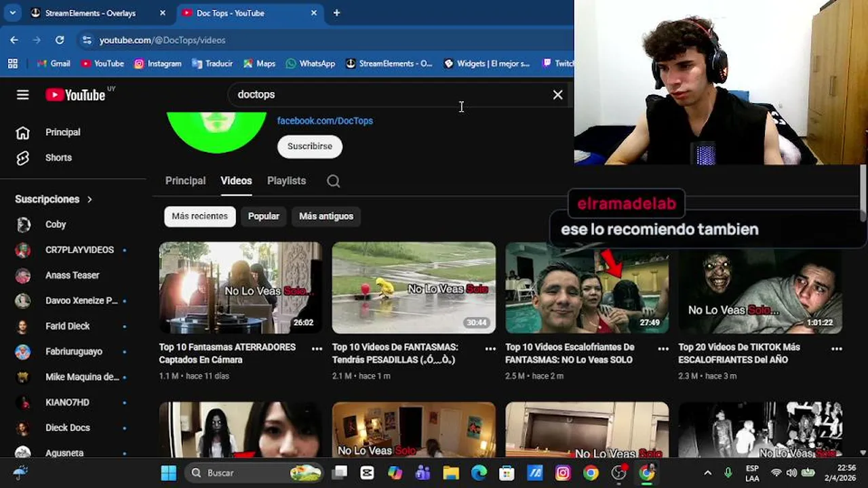Viewport: 868px width, 488px height.
Task: Select Más antiguos filter chip
Action: click(326, 216)
